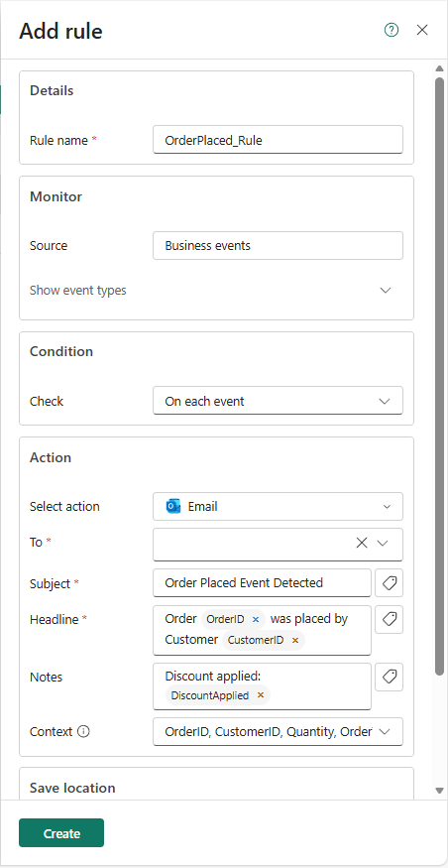The image size is (448, 868).
Task: Remove the DiscountApplied tag from Notes
Action: click(261, 695)
